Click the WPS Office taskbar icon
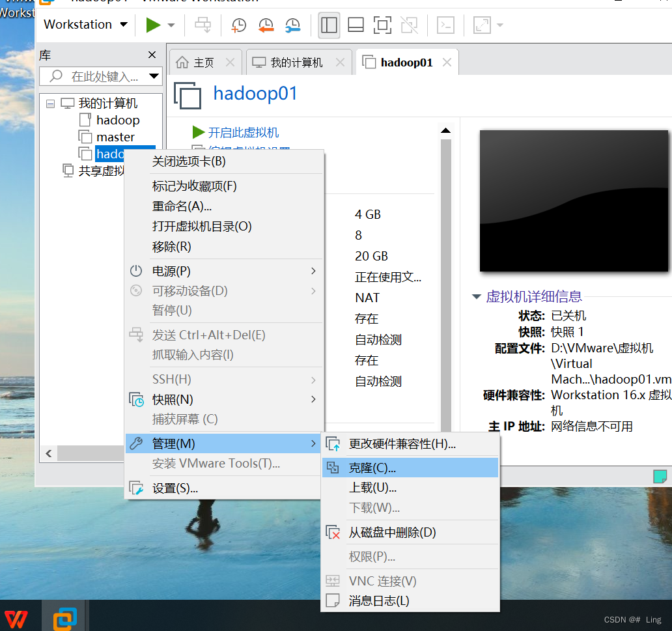Image resolution: width=672 pixels, height=631 pixels. tap(16, 618)
